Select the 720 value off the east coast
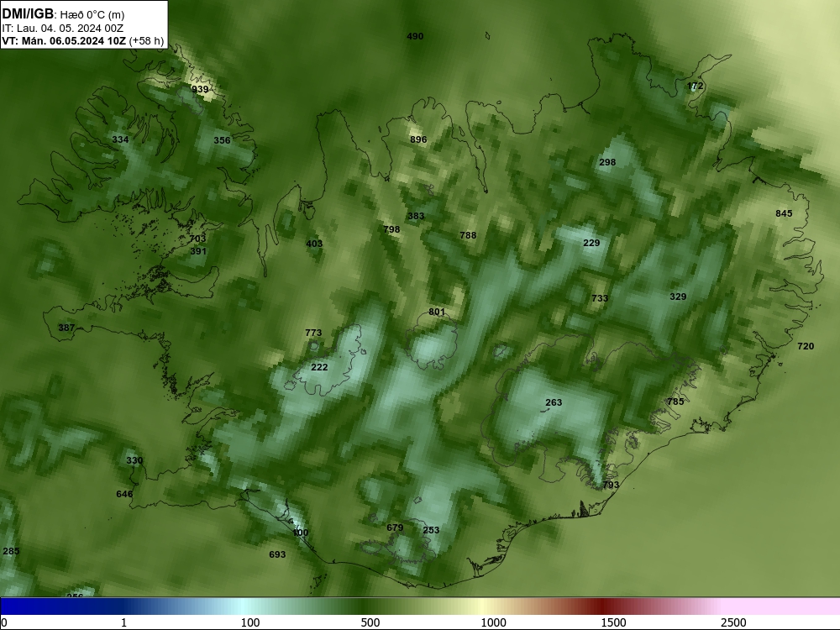The width and height of the screenshot is (840, 630). (806, 347)
